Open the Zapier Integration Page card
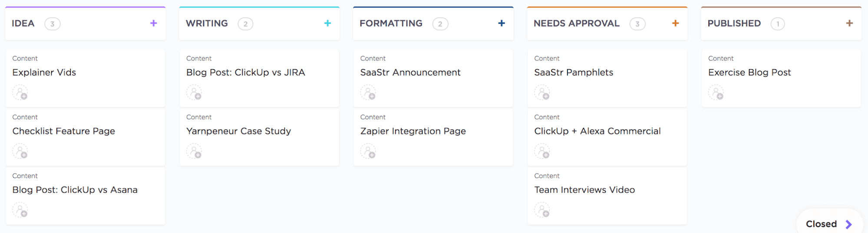 pos(413,131)
